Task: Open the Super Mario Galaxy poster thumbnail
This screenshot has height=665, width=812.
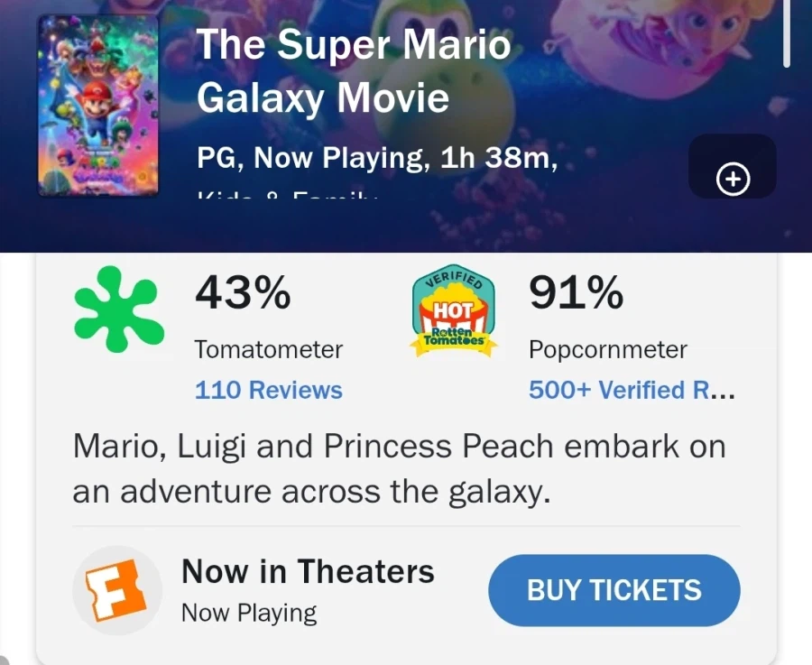Action: [98, 105]
